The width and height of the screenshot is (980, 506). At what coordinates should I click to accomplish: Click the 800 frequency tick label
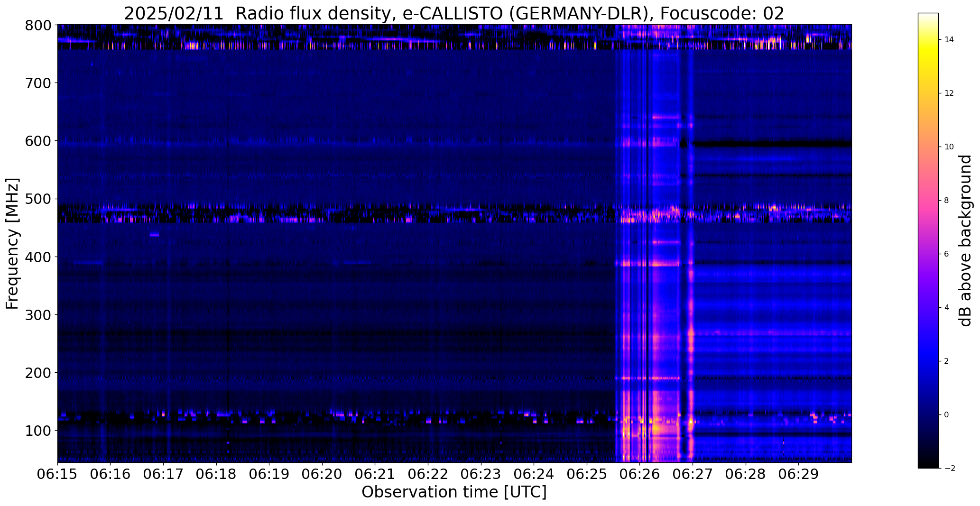coord(37,25)
